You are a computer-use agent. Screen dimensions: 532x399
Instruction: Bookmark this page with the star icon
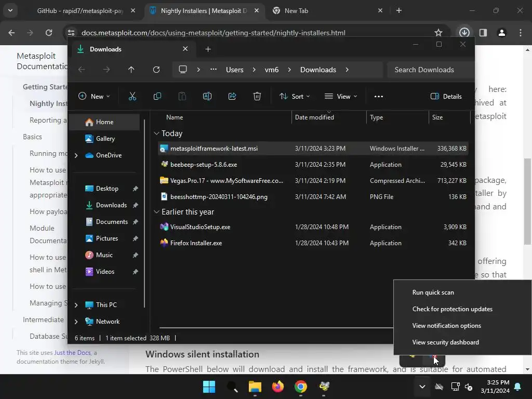click(438, 33)
